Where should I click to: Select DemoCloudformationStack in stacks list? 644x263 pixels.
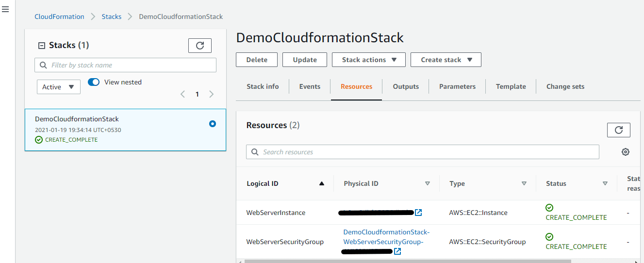coord(125,130)
